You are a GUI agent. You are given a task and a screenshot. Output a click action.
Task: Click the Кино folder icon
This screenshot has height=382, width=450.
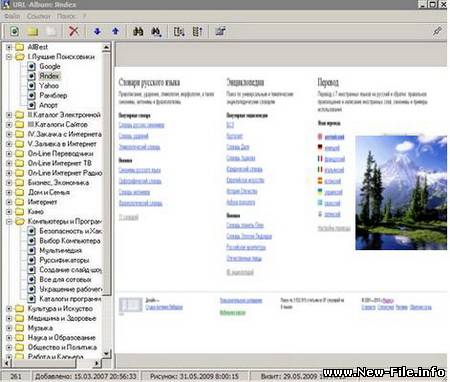20,212
